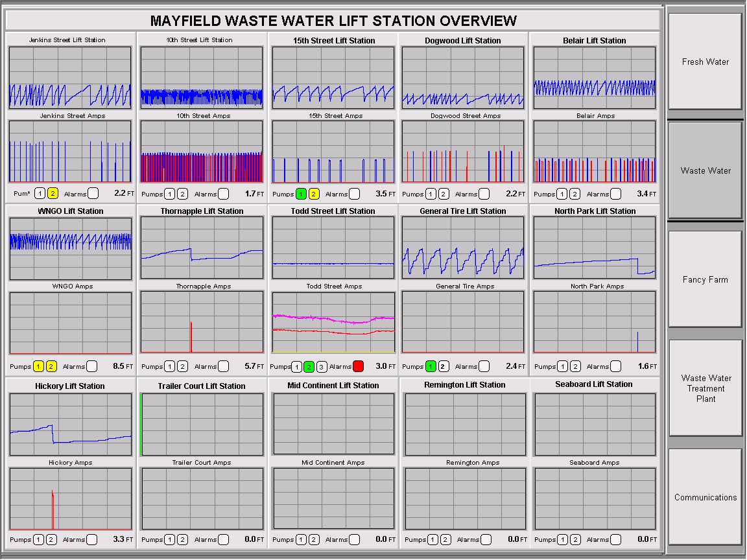The image size is (747, 560).
Task: Click green pump 1 at General Tire
Action: 431,366
